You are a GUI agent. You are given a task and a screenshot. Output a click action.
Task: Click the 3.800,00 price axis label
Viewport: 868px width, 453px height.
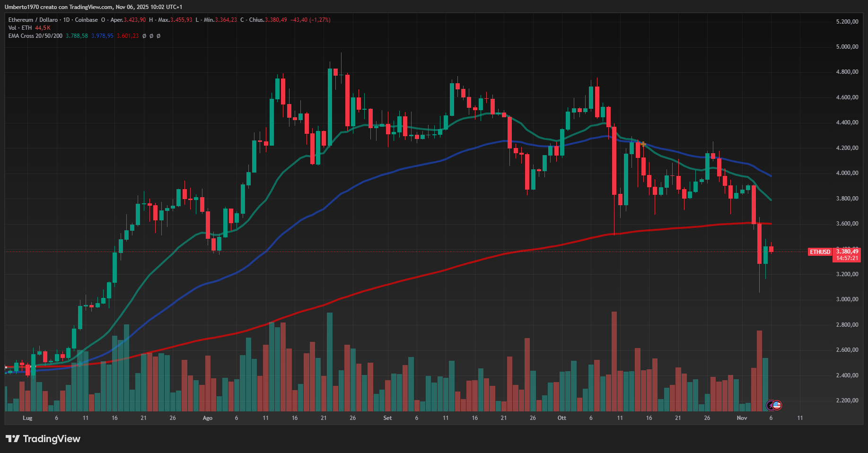847,199
